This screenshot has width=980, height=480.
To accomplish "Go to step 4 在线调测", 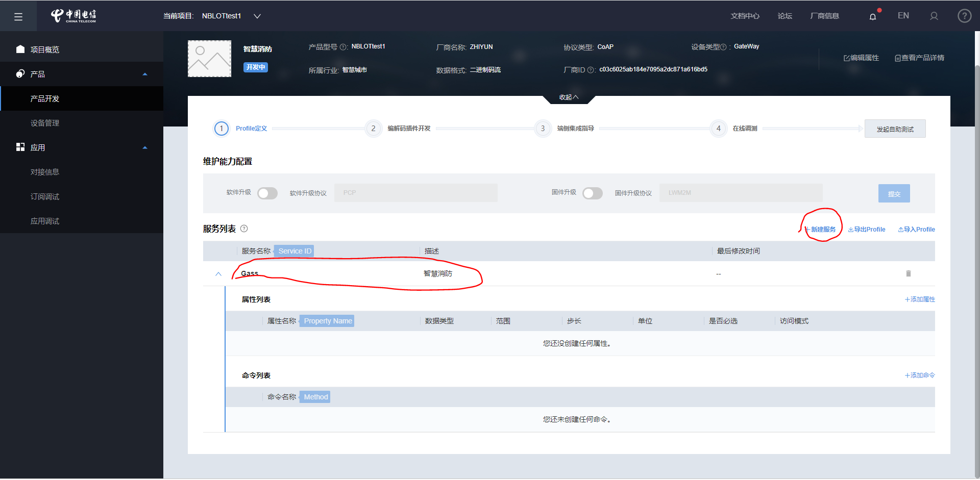I will [734, 129].
